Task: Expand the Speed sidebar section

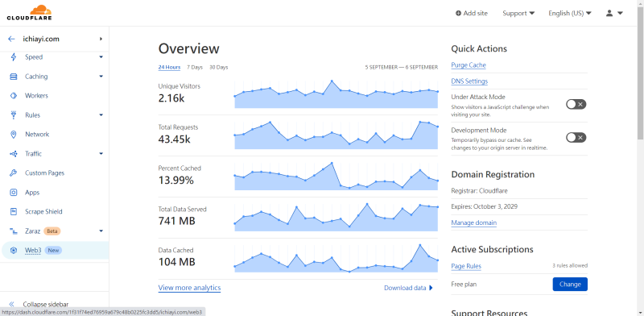Action: point(101,57)
